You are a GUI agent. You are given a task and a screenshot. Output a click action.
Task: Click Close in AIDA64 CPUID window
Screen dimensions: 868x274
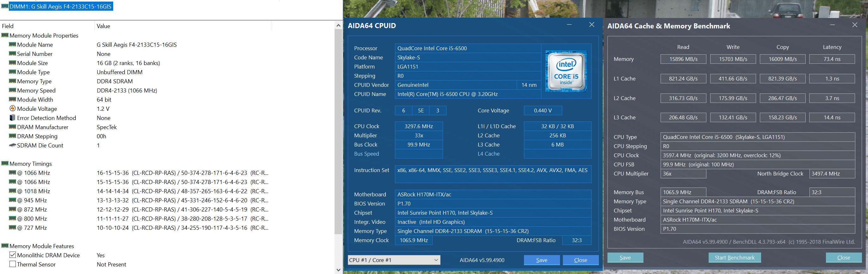pyautogui.click(x=581, y=260)
